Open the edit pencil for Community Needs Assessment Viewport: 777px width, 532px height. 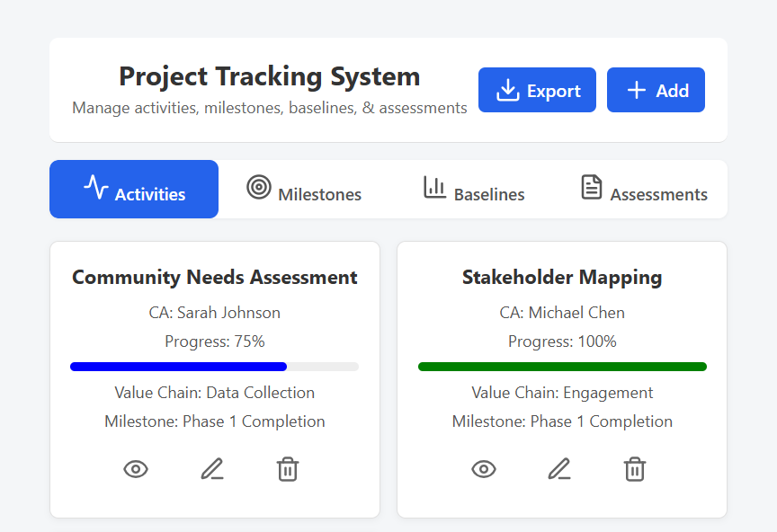(x=212, y=469)
